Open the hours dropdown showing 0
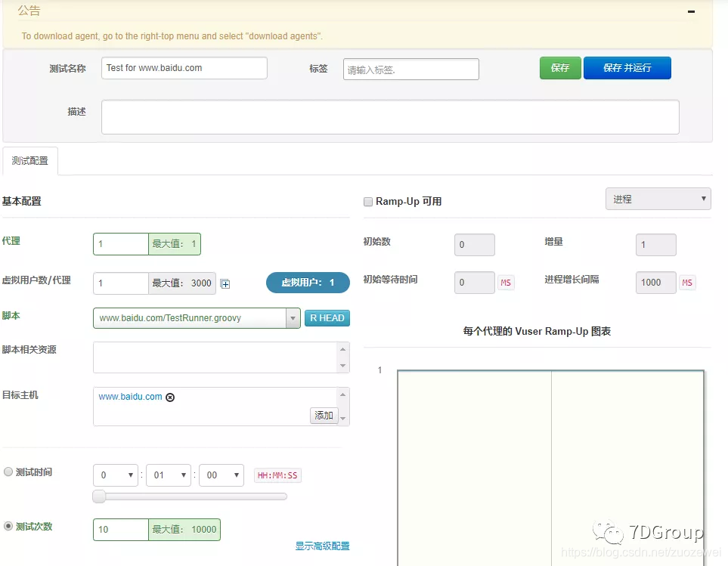Screen dimensions: 728x566 (x=116, y=475)
